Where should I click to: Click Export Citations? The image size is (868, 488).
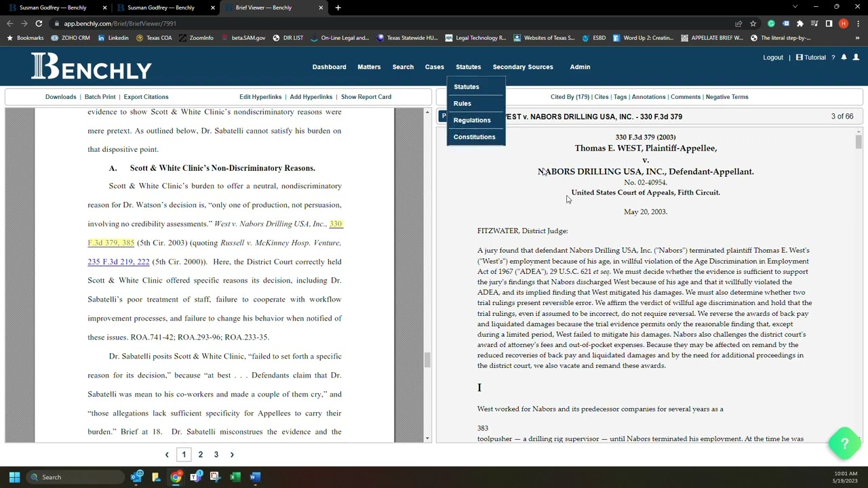[146, 97]
